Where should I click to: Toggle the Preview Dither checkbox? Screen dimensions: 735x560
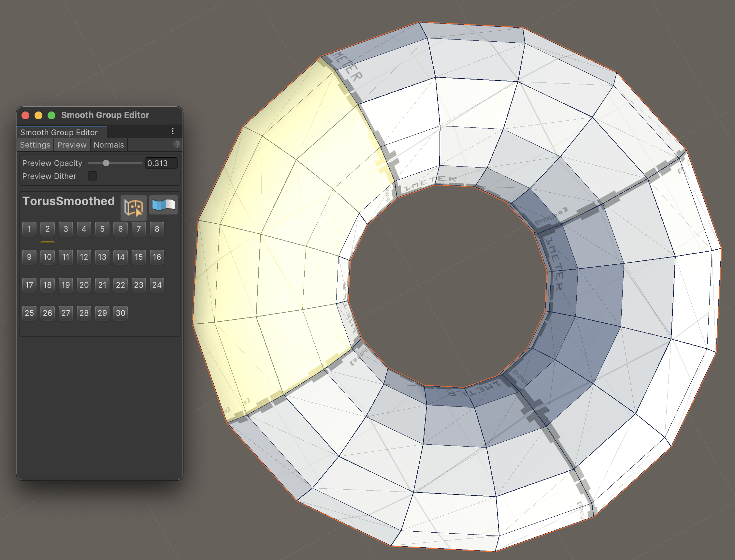pyautogui.click(x=92, y=176)
